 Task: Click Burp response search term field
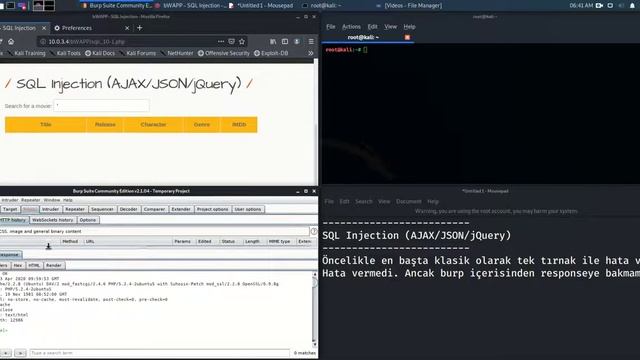click(160, 353)
